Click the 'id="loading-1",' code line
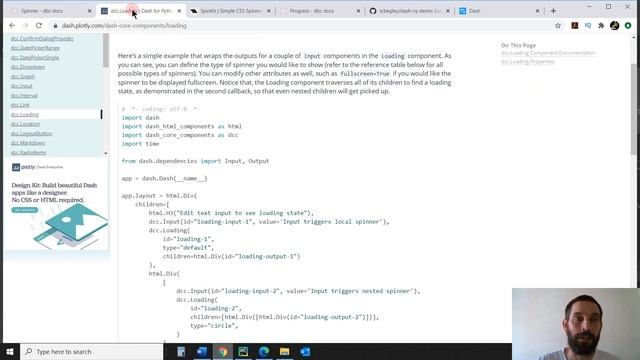 click(x=188, y=239)
